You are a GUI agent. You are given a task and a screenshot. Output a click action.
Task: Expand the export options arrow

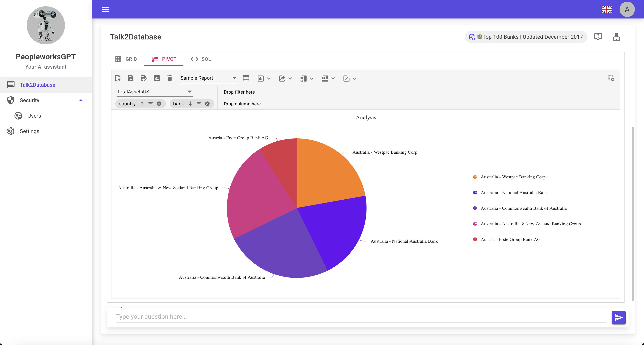click(290, 79)
